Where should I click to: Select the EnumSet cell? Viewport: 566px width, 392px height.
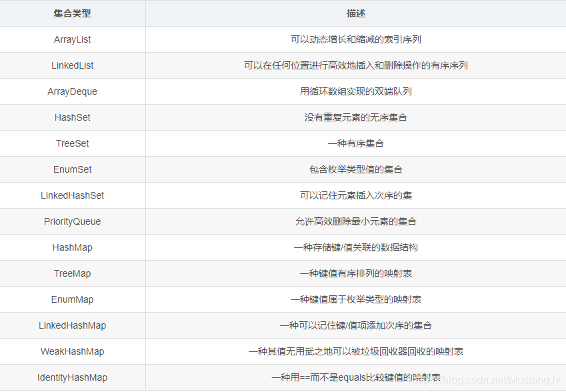[72, 169]
